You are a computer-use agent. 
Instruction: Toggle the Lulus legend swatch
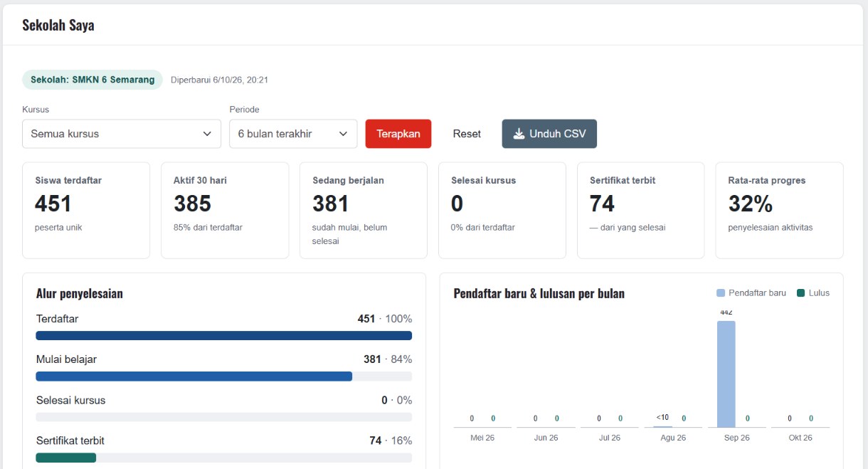click(x=801, y=293)
